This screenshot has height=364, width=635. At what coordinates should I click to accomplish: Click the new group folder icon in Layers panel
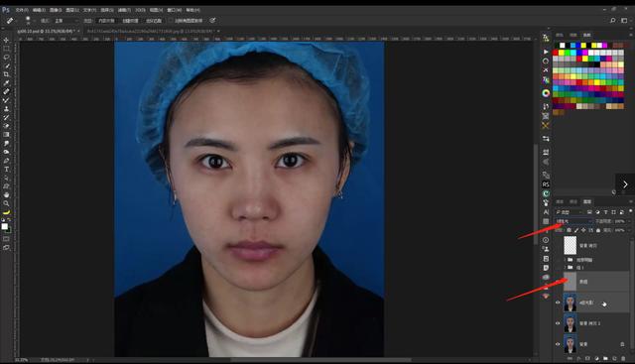(x=605, y=358)
